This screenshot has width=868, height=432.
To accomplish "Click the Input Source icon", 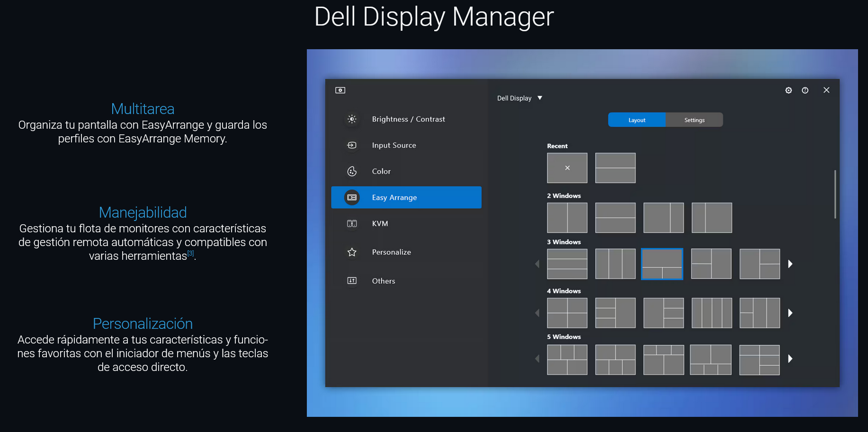I will [x=352, y=145].
